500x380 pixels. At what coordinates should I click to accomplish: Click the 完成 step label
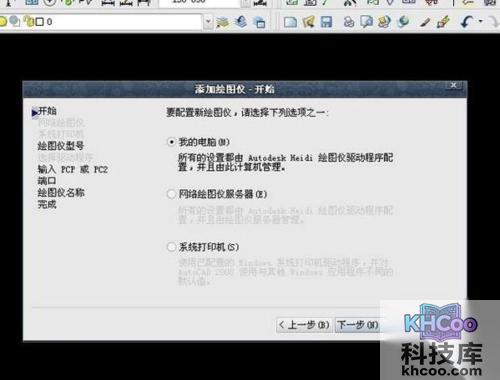(47, 204)
